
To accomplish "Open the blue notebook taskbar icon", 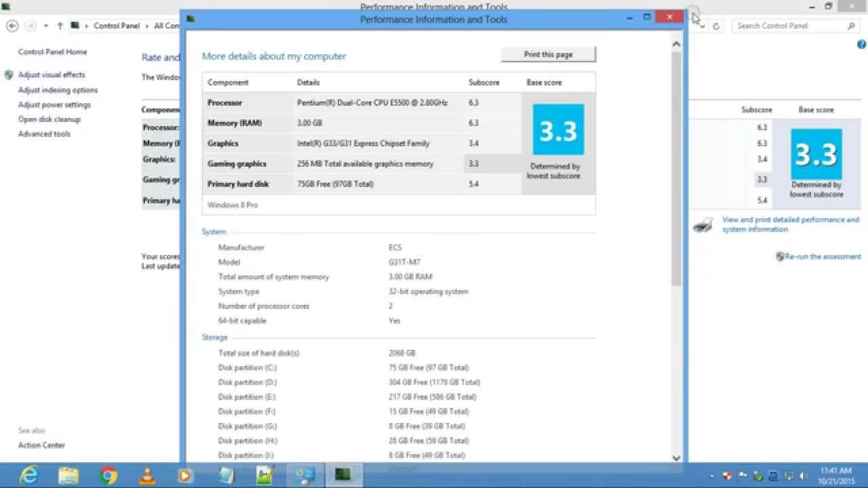I will pyautogui.click(x=226, y=476).
